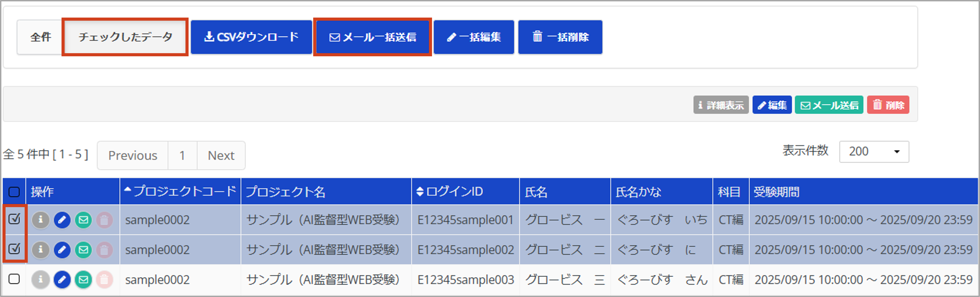
Task: Sort by プロジェクトコード column header
Action: coord(180,191)
